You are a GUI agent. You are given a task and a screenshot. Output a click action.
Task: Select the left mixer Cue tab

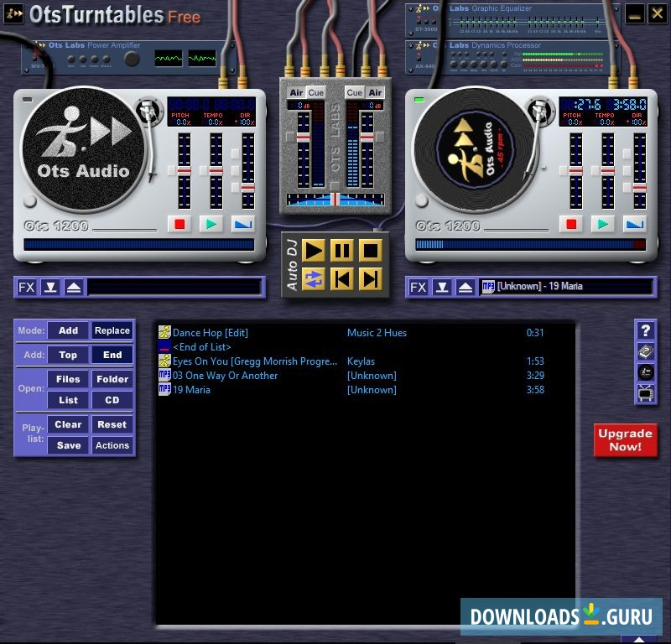pyautogui.click(x=316, y=92)
